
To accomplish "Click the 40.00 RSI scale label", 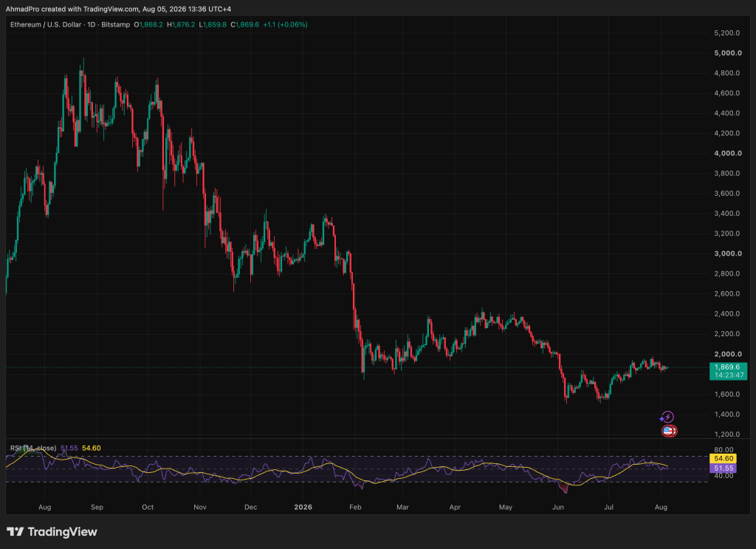I will (724, 476).
